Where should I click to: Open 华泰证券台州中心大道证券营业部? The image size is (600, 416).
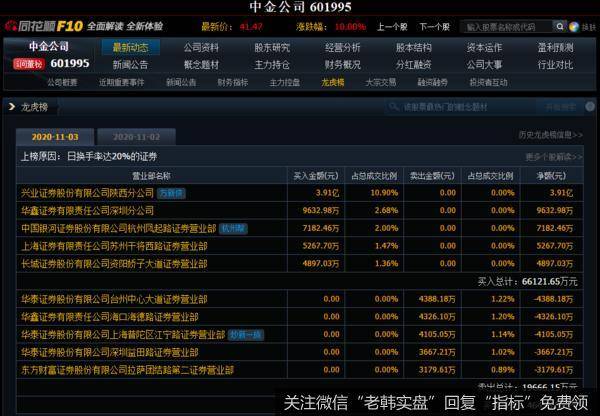[x=114, y=299]
